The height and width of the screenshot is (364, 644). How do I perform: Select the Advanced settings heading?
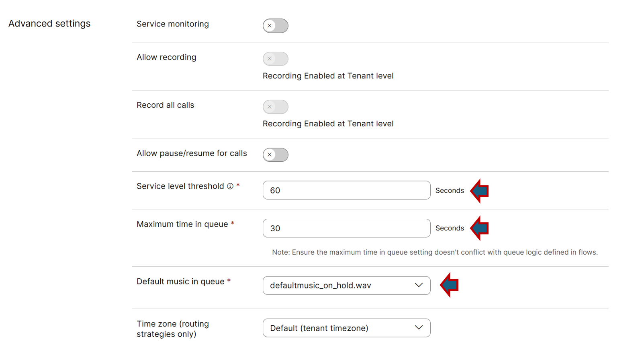tap(49, 24)
